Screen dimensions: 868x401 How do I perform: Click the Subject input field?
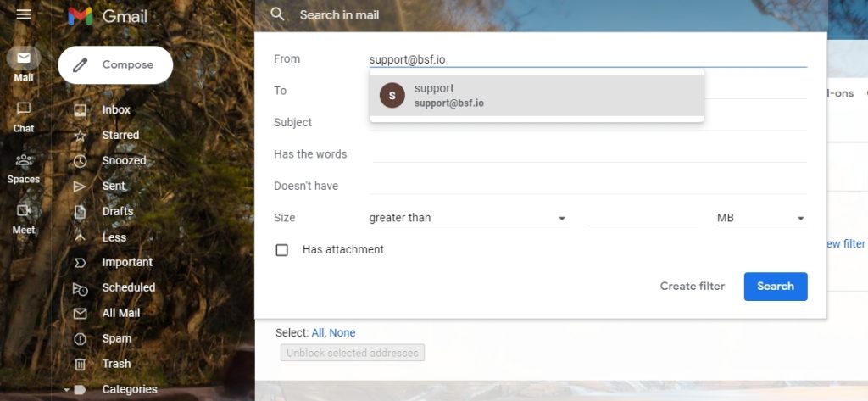coord(588,123)
